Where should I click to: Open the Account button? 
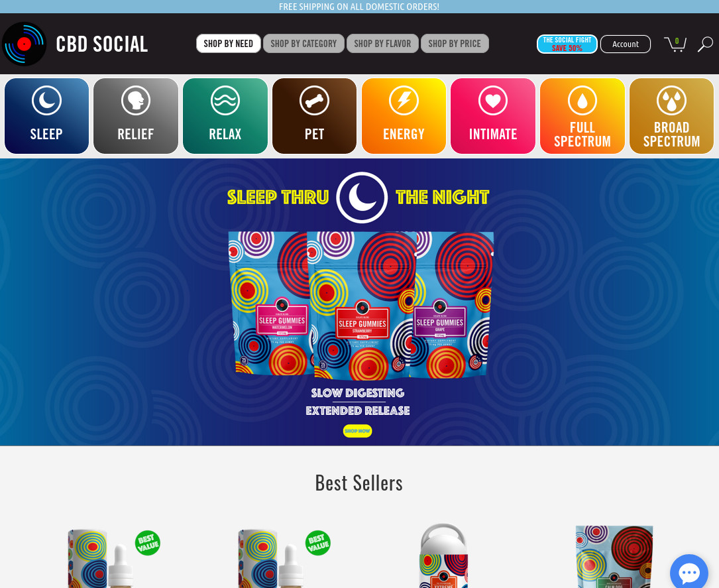(626, 44)
